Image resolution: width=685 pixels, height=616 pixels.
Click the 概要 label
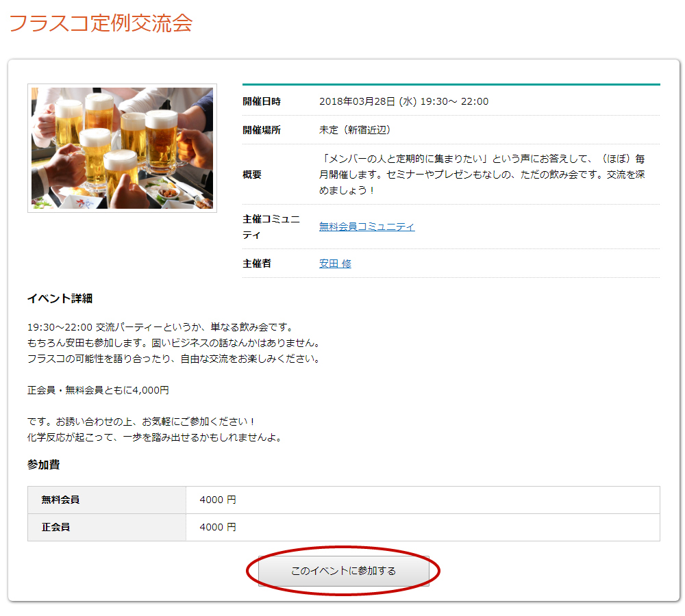click(252, 175)
